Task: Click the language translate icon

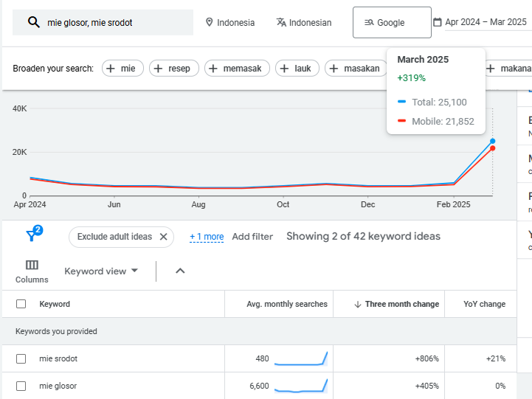Action: pyautogui.click(x=281, y=23)
